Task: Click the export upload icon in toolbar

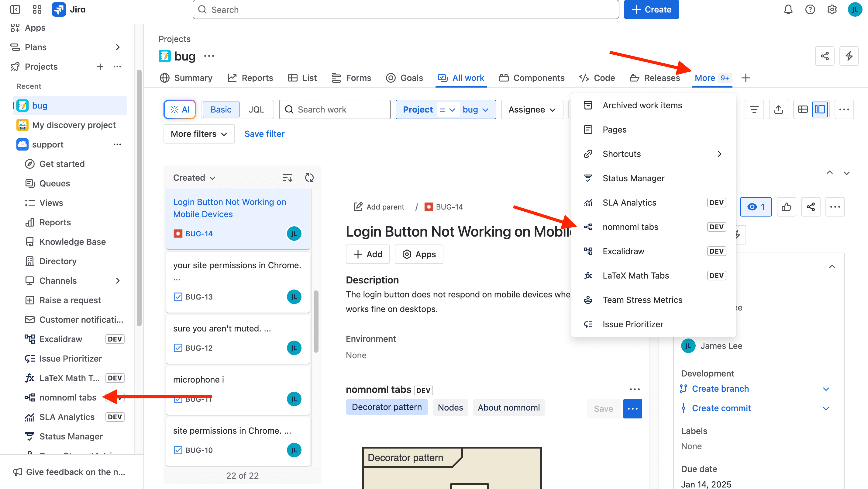Action: [x=778, y=109]
